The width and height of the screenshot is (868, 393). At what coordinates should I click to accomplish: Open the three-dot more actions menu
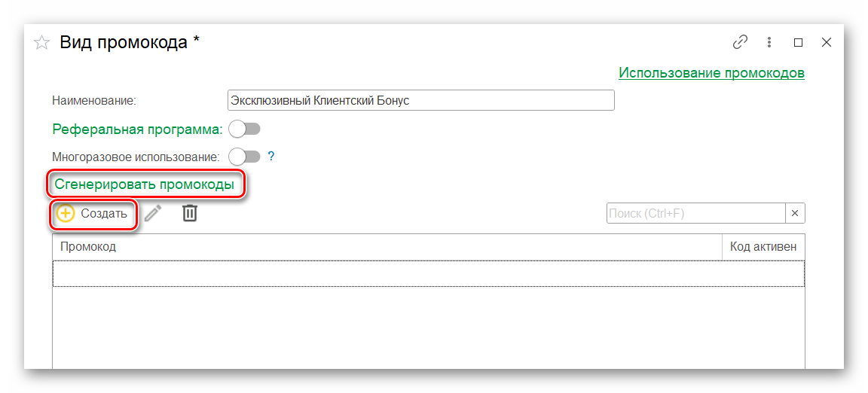(x=769, y=43)
